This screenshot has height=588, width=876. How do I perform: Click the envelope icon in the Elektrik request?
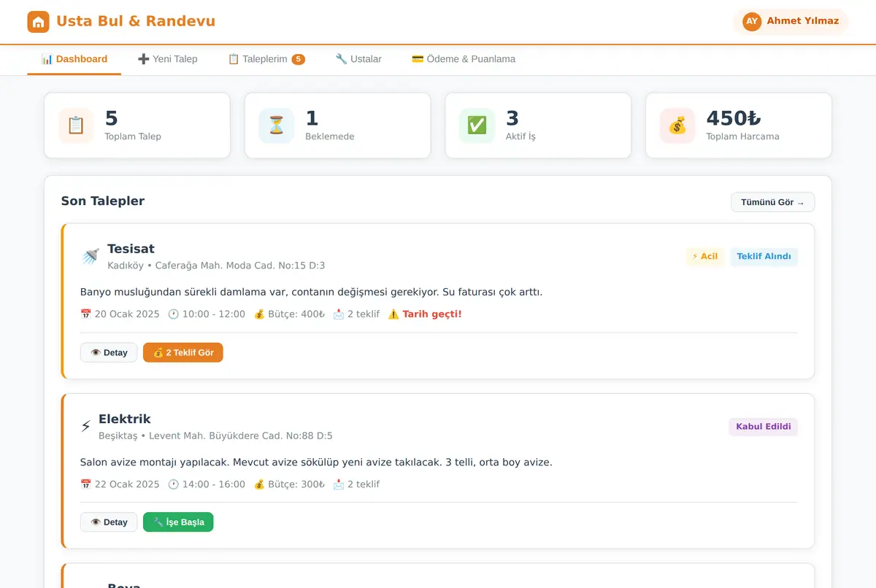[x=339, y=484]
